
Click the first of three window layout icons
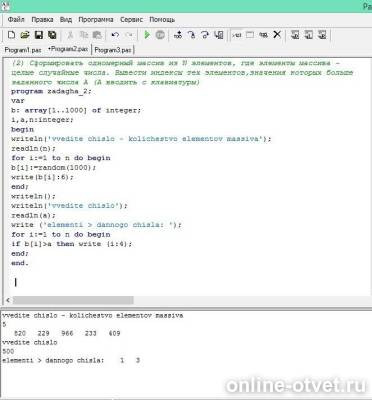(x=295, y=35)
